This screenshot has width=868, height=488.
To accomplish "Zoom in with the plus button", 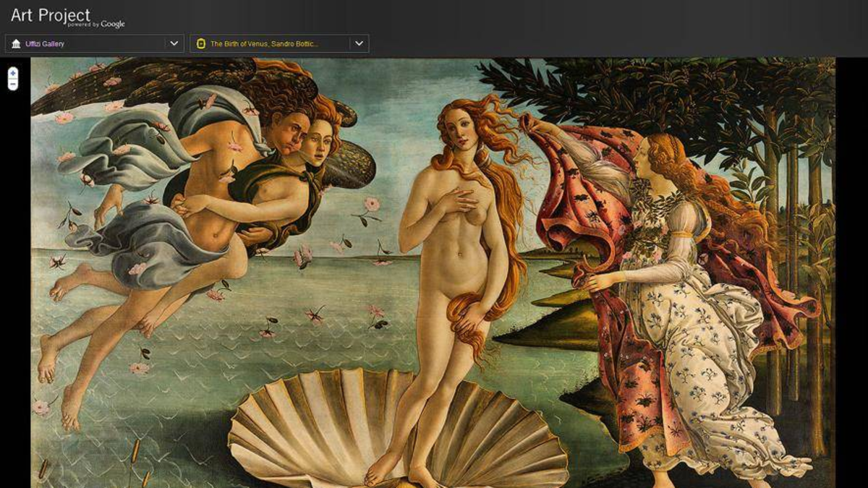I will [13, 73].
